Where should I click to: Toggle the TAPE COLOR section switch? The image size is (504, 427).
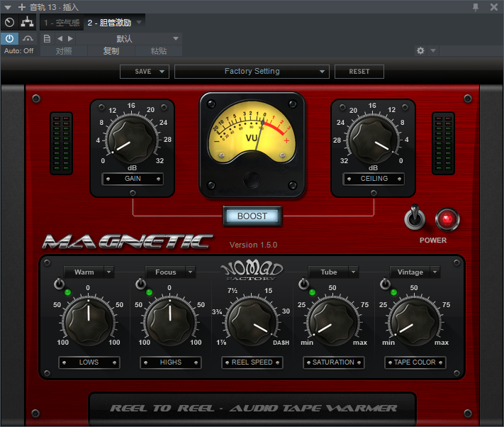385,284
